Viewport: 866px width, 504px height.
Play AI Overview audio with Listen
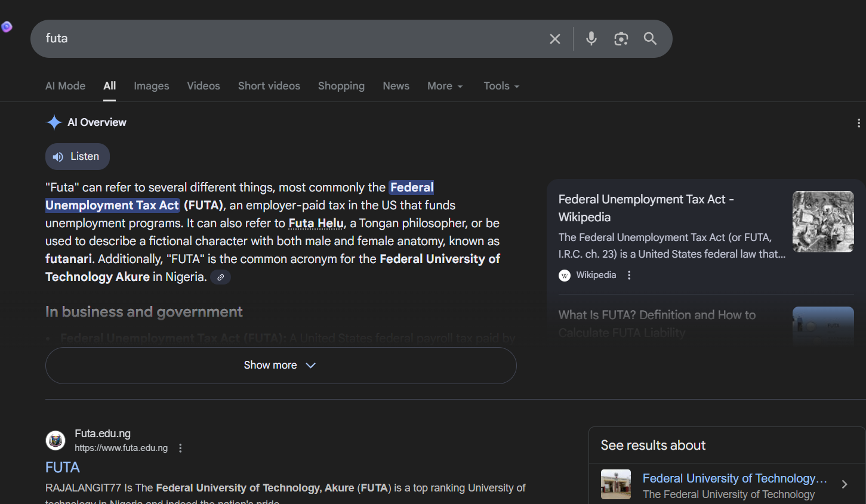77,156
